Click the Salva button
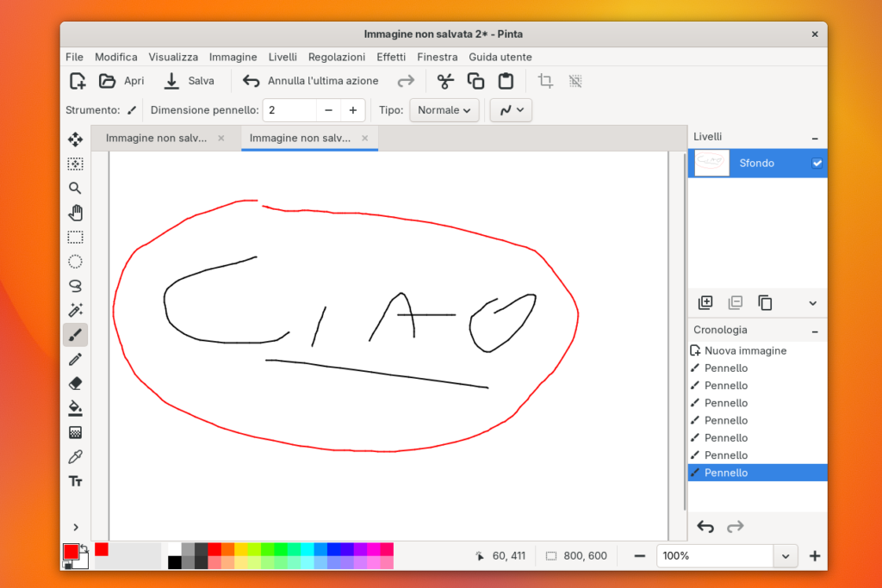Screen dimensions: 882x588 (189, 81)
